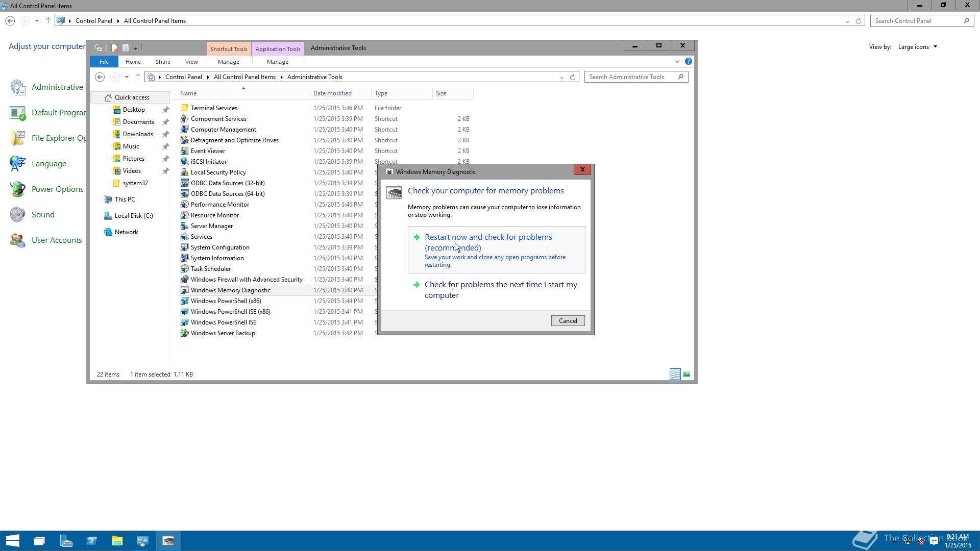Viewport: 980px width, 551px height.
Task: Switch to details view in status bar
Action: click(x=675, y=374)
